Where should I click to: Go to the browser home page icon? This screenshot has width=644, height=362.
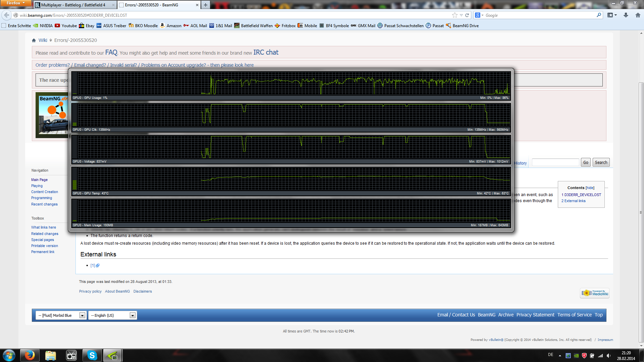[638, 15]
